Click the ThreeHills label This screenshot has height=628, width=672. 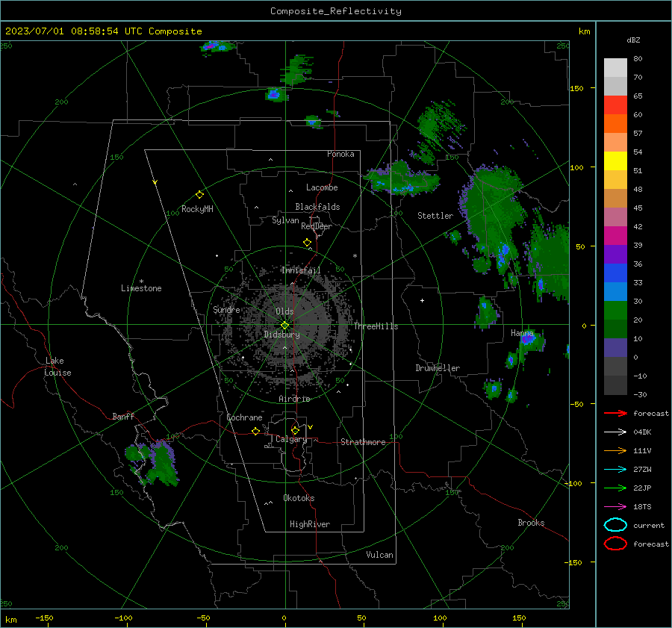point(376,326)
